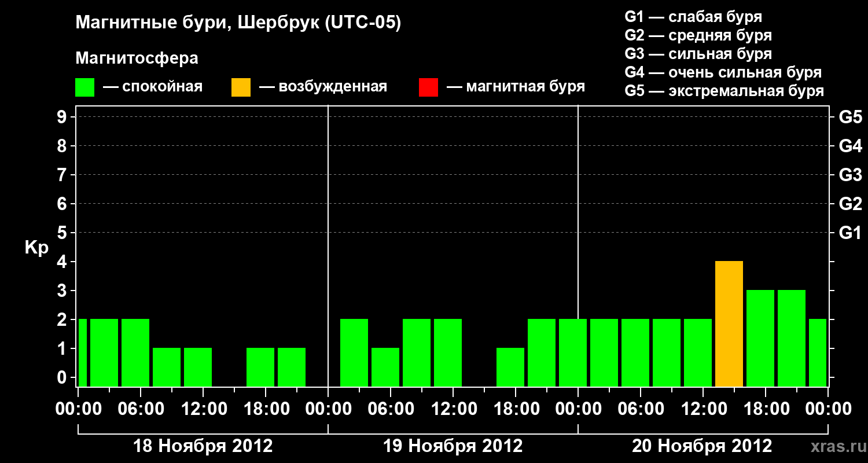This screenshot has height=463, width=868.
Task: Click the '18:00' tick label above 20 Ноября
Action: click(x=766, y=409)
